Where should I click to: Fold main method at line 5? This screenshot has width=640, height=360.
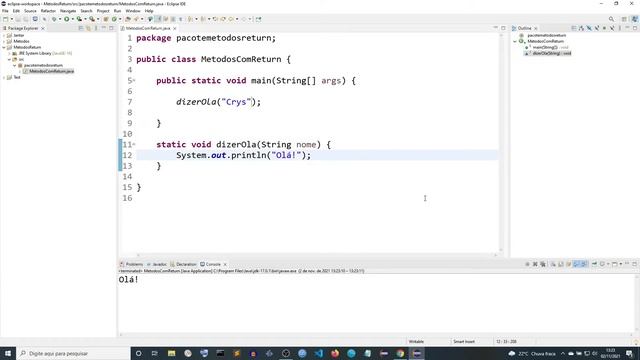(x=134, y=80)
